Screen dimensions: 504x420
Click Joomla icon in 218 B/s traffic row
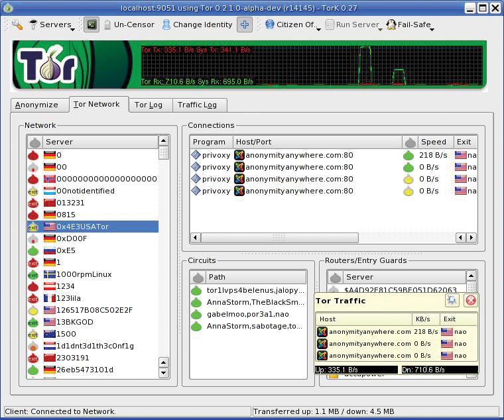coord(322,332)
